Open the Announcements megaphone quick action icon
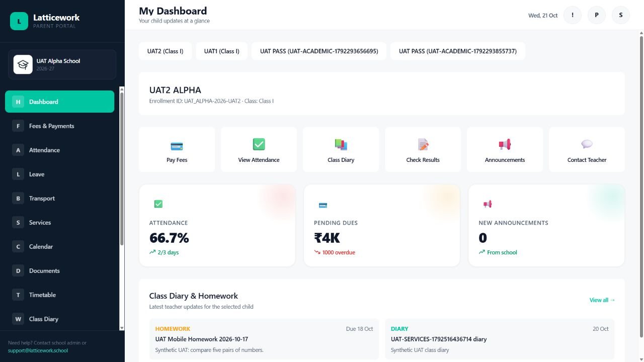Screen dimensions: 644x362 pyautogui.click(x=505, y=145)
